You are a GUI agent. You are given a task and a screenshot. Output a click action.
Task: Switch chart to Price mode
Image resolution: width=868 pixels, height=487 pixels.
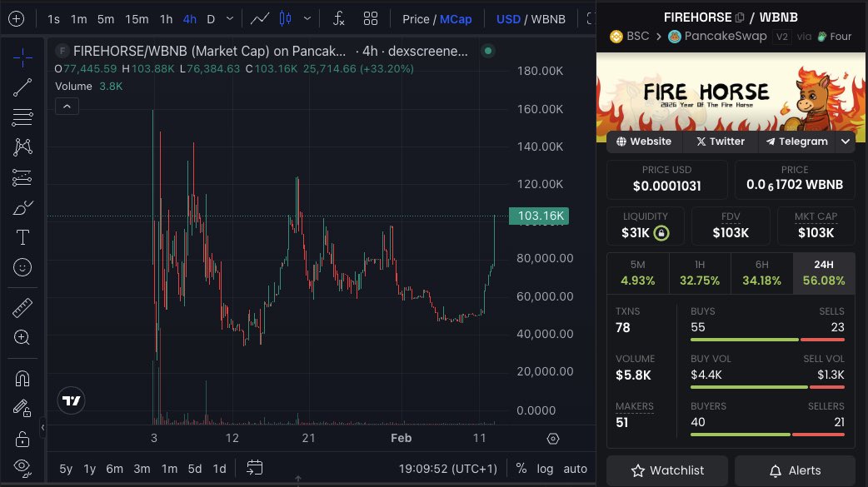416,19
